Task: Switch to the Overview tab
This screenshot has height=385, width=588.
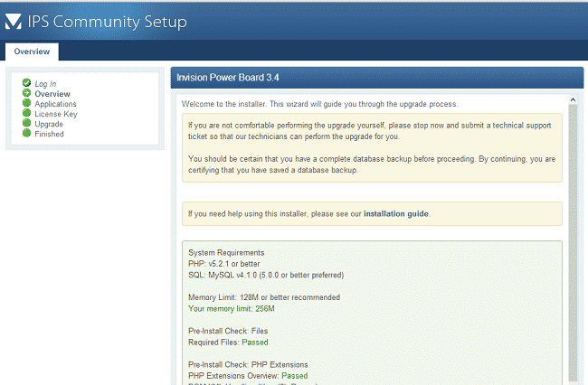Action: point(32,52)
